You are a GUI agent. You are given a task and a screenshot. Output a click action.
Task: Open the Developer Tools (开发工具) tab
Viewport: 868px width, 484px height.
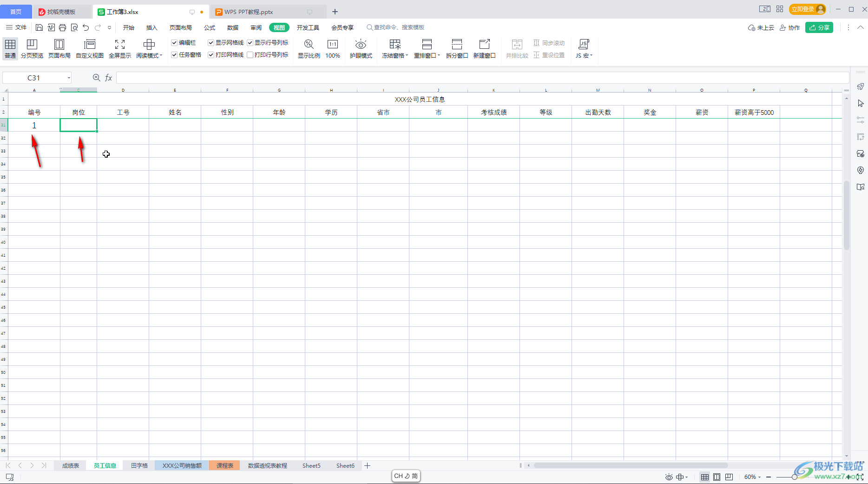click(308, 27)
